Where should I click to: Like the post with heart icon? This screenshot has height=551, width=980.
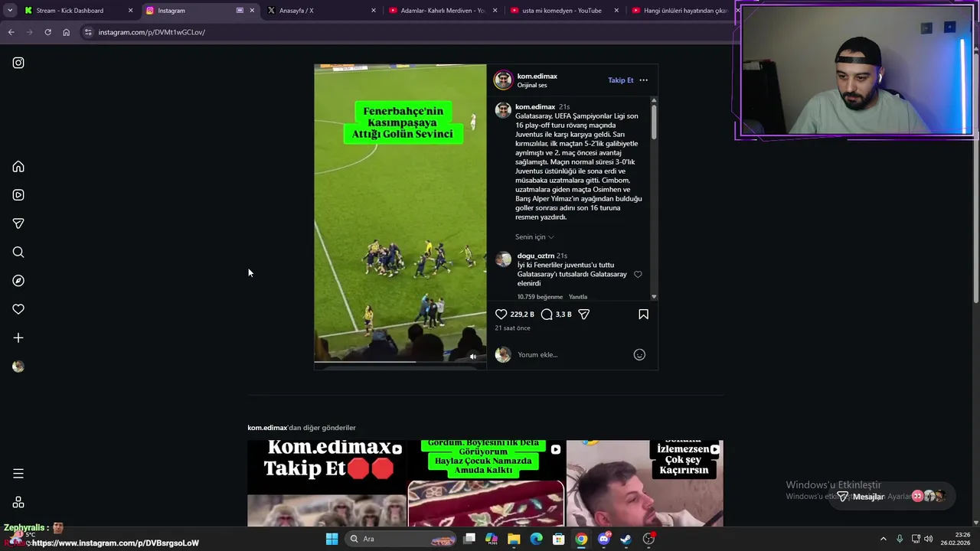click(x=501, y=315)
